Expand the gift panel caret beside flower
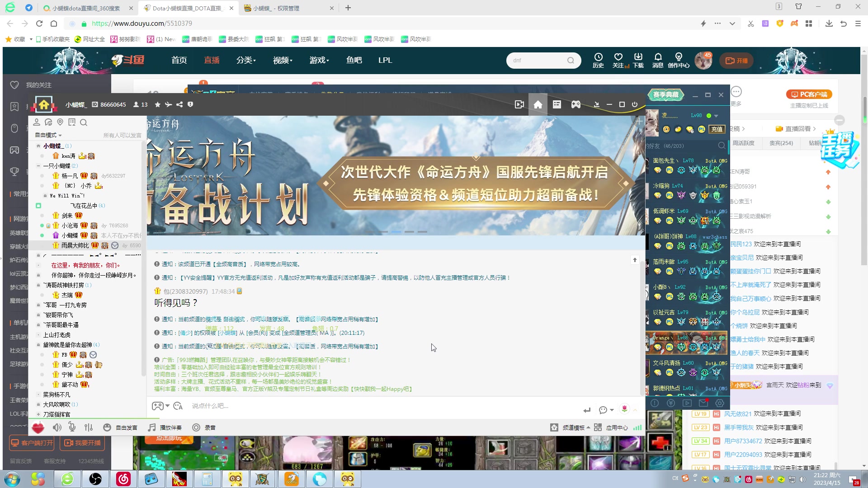This screenshot has width=868, height=488. pos(635,410)
